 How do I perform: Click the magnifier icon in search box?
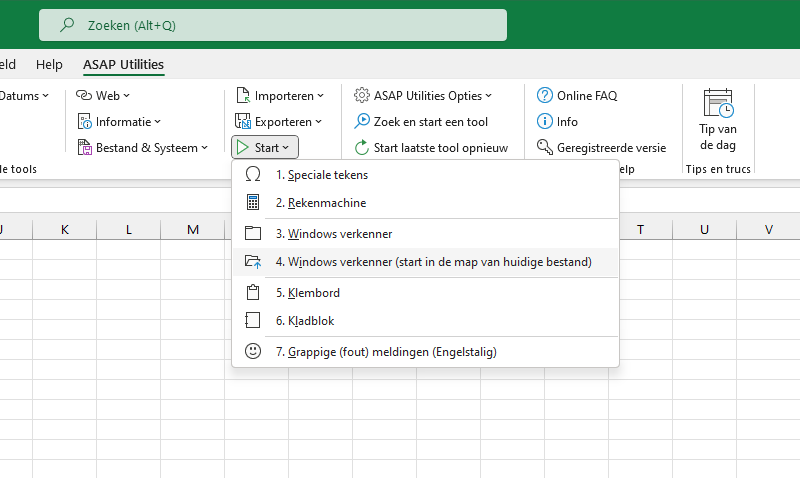tap(67, 24)
